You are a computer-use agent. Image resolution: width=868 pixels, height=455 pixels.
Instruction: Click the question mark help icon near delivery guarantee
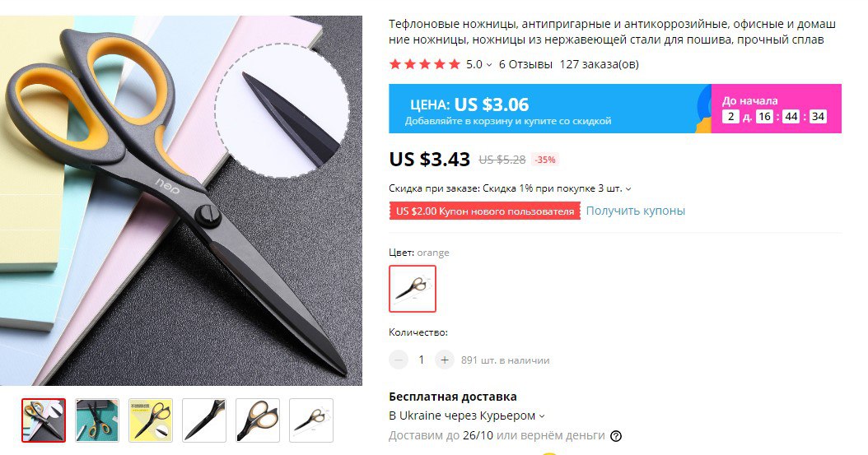pos(615,436)
